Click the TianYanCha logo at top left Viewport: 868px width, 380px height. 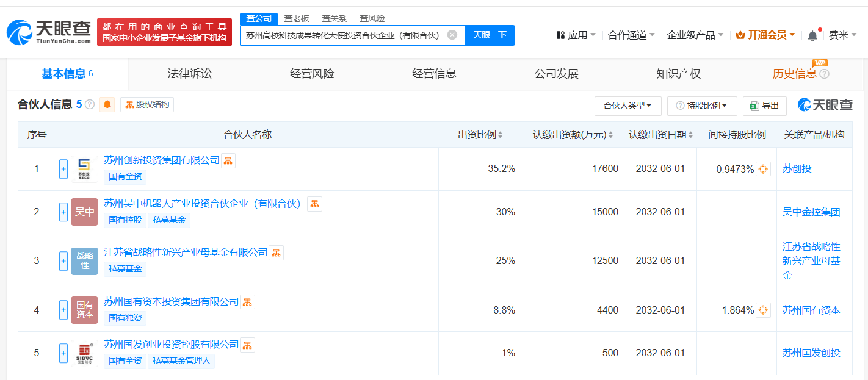pyautogui.click(x=49, y=32)
